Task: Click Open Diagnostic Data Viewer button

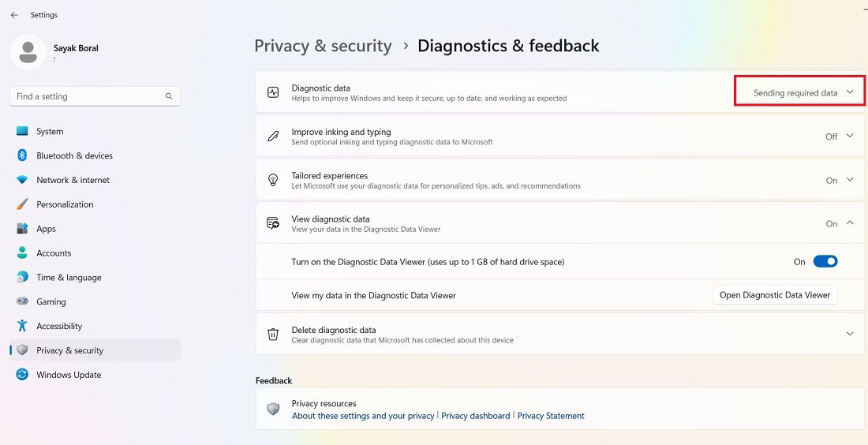Action: (775, 295)
